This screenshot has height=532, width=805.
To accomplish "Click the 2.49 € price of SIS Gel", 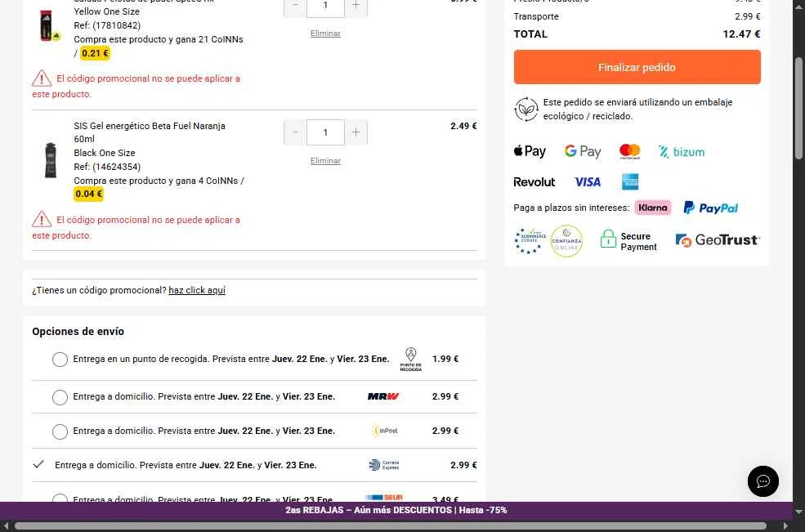I will tap(463, 126).
